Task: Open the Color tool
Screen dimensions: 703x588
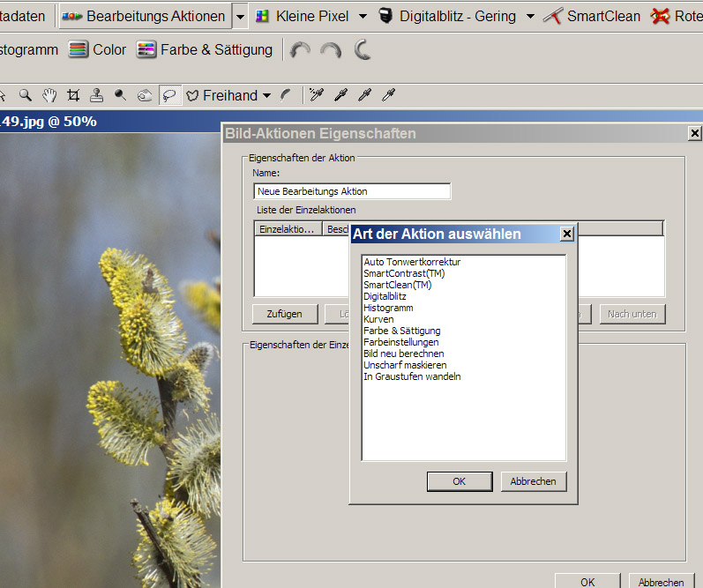Action: click(97, 49)
